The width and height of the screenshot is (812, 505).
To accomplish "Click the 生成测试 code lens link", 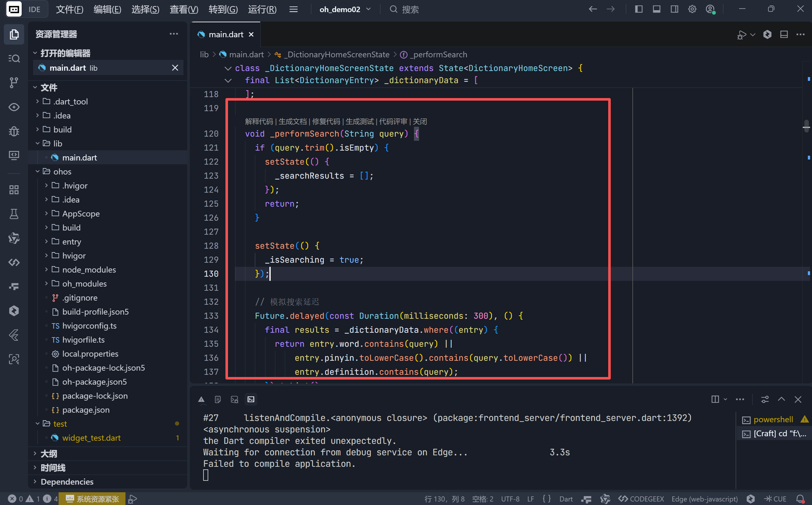I will click(x=360, y=122).
